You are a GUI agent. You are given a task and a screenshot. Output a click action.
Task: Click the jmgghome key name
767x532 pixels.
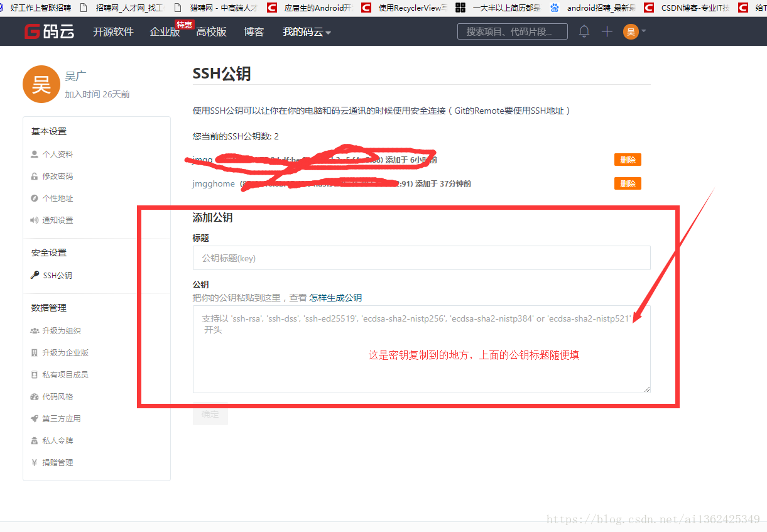point(214,184)
